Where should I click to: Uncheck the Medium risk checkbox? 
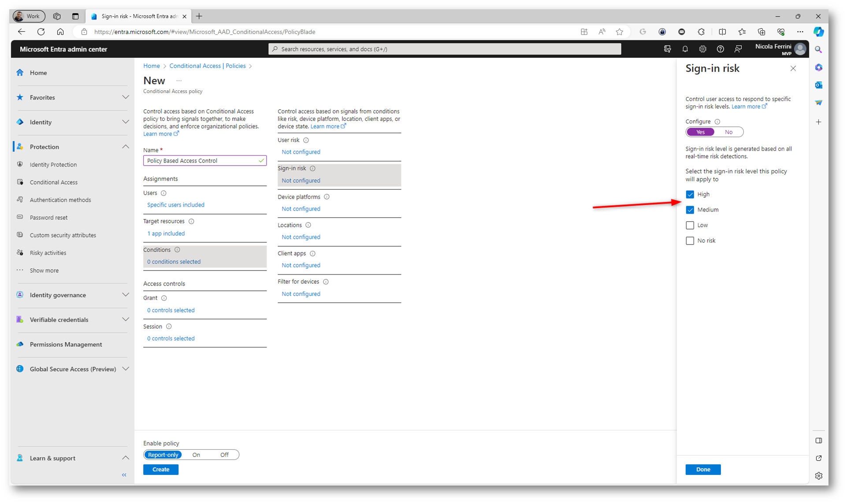pyautogui.click(x=690, y=210)
